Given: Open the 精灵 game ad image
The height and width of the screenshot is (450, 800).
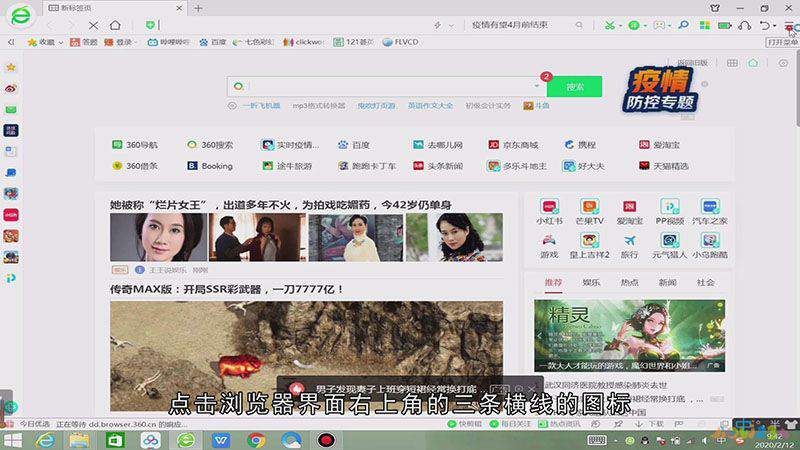Looking at the screenshot, I should point(629,335).
